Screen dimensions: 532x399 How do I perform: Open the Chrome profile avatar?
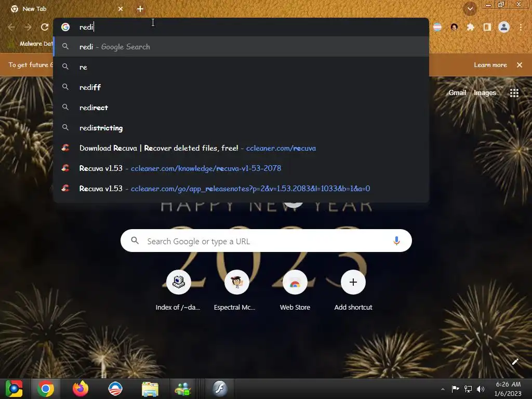click(504, 27)
